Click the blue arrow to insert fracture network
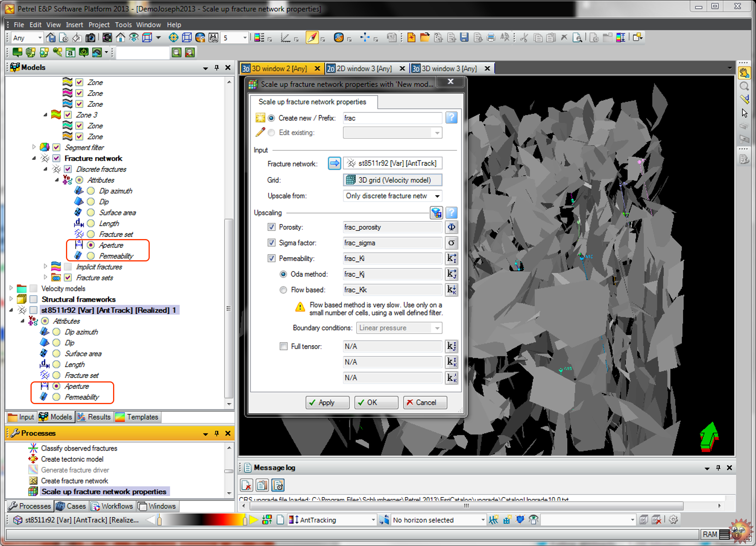Screen dimensions: 756x546 coord(334,163)
